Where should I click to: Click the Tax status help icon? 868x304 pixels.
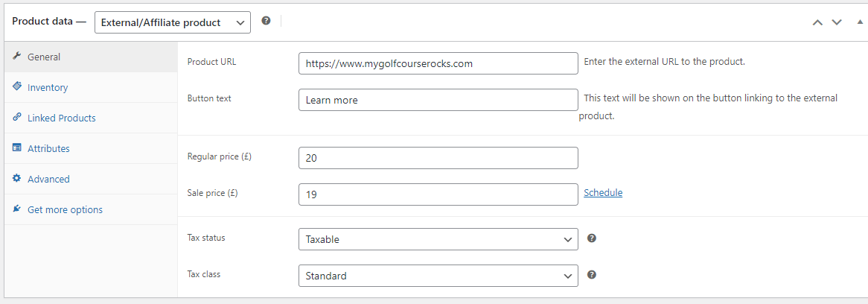(x=591, y=238)
